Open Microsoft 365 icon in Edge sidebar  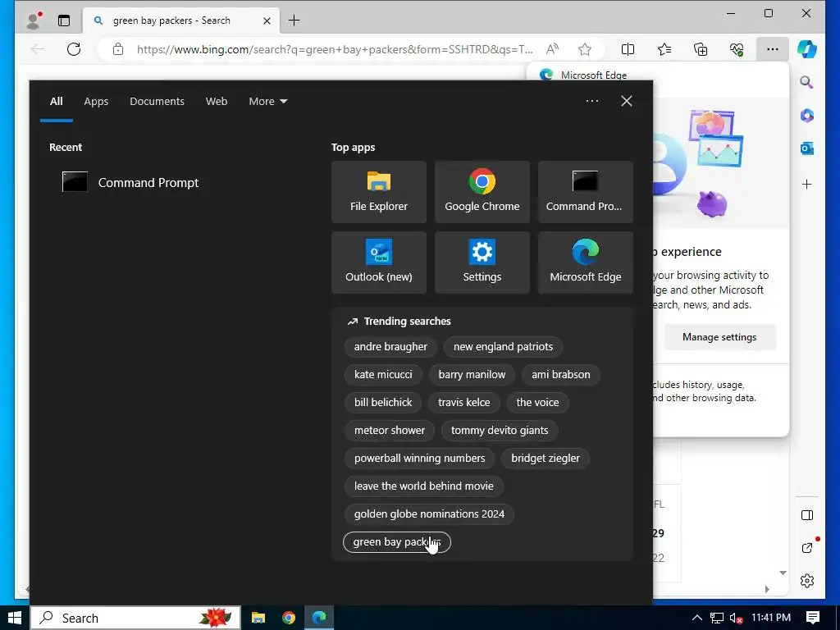point(807,115)
